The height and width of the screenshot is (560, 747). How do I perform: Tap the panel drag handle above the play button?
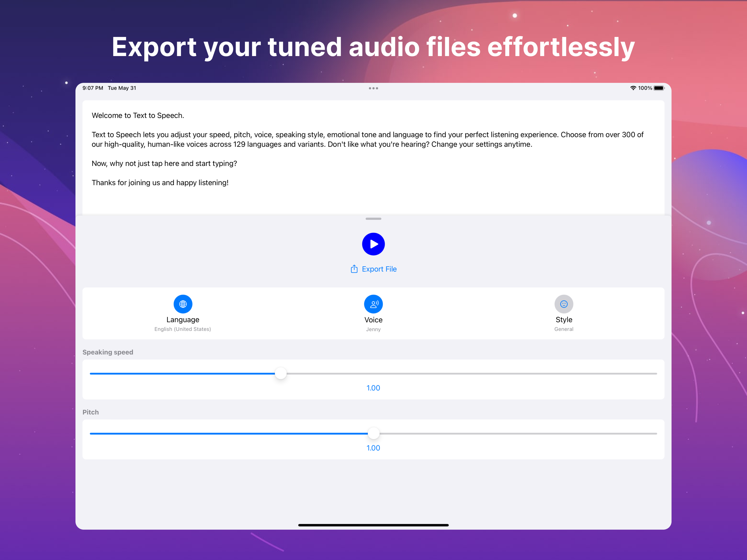coord(373,219)
